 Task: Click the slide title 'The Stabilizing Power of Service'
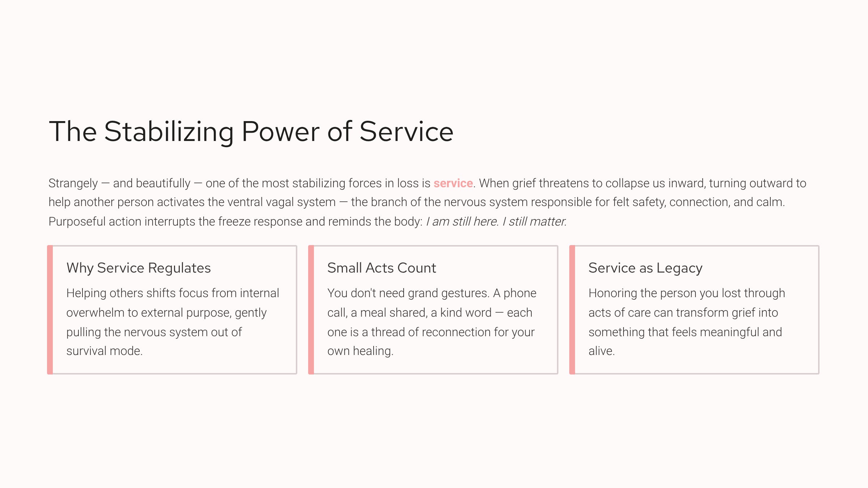point(251,132)
